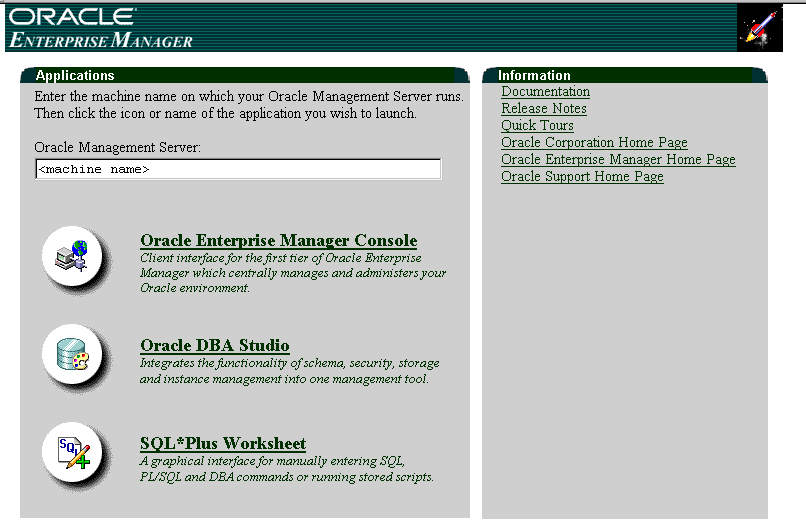806x529 pixels.
Task: Go to the Oracle Enterprise Manager Home Page link
Action: 618,160
